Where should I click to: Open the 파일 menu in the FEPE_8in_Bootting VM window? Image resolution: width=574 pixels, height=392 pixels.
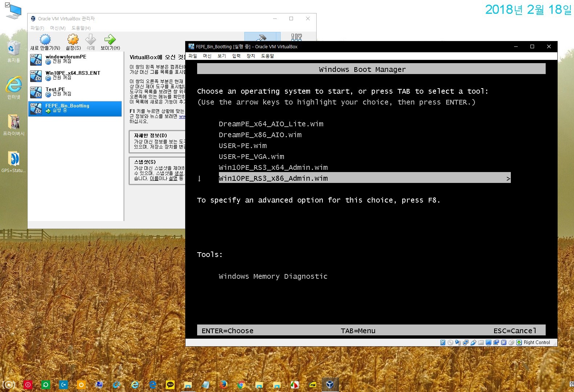coord(193,56)
